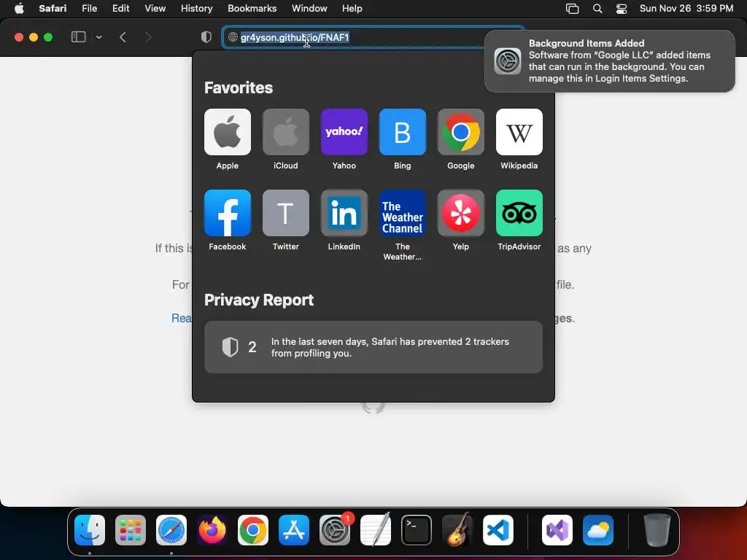Viewport: 747px width, 560px height.
Task: Open the cloud app in Dock
Action: (x=598, y=530)
